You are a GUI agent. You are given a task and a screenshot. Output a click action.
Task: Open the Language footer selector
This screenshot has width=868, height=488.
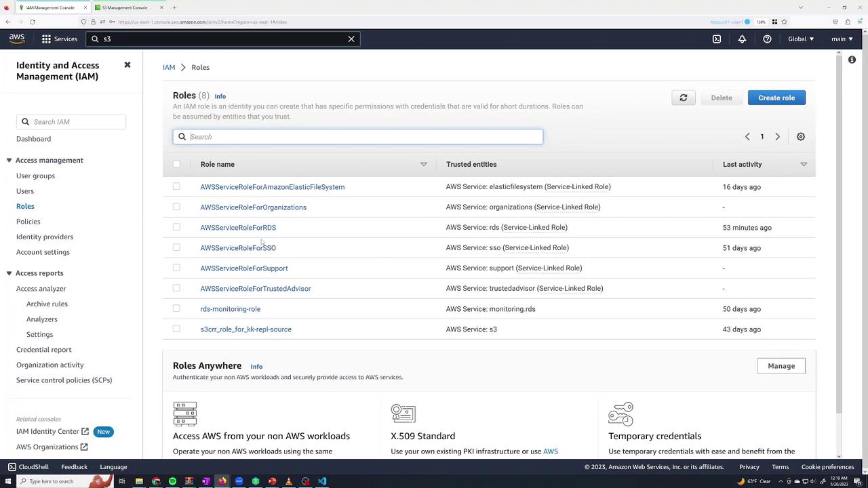click(x=113, y=467)
